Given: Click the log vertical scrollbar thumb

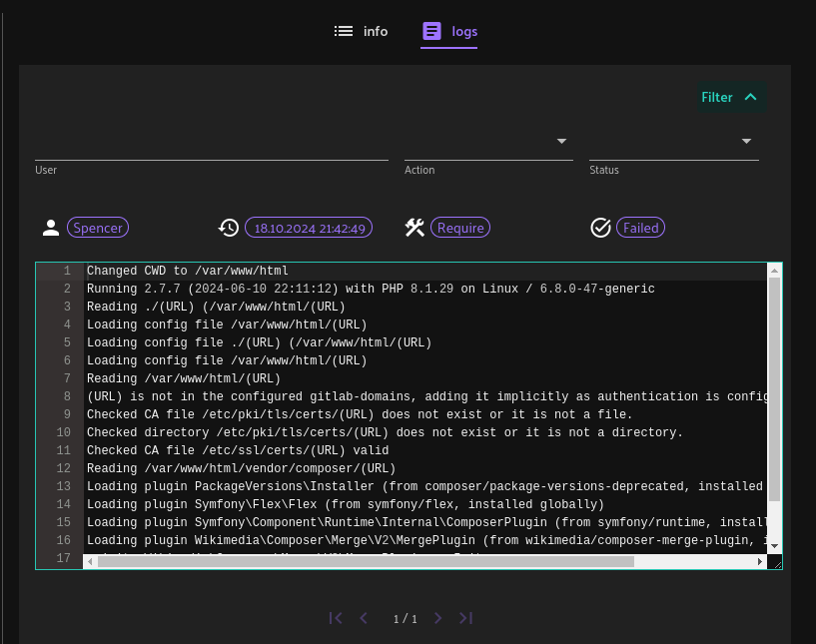Looking at the screenshot, I should [774, 389].
